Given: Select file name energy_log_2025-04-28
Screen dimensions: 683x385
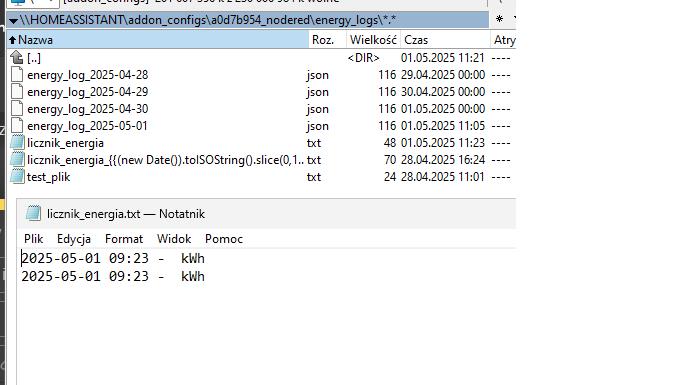Looking at the screenshot, I should (x=88, y=75).
